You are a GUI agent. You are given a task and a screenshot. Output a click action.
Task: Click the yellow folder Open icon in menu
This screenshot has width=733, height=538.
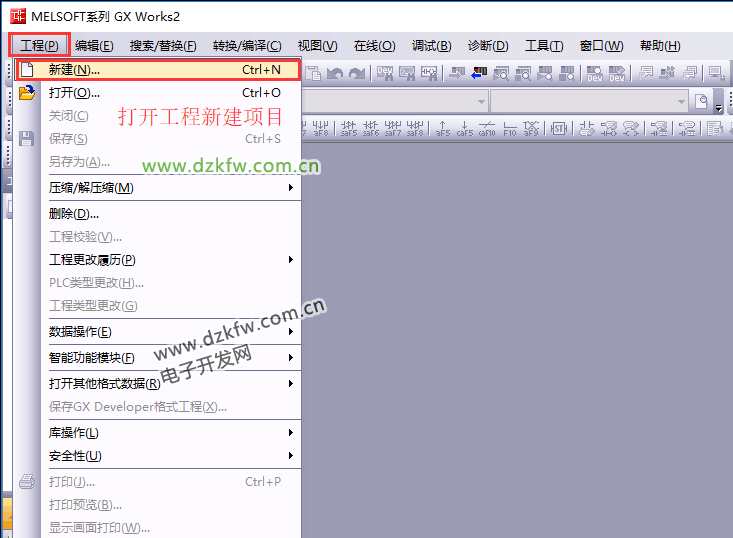[x=27, y=93]
